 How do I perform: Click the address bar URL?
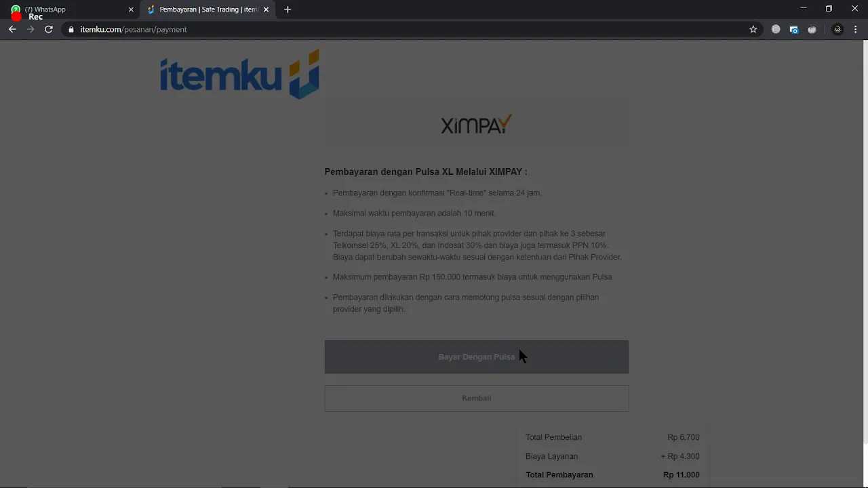coord(134,29)
